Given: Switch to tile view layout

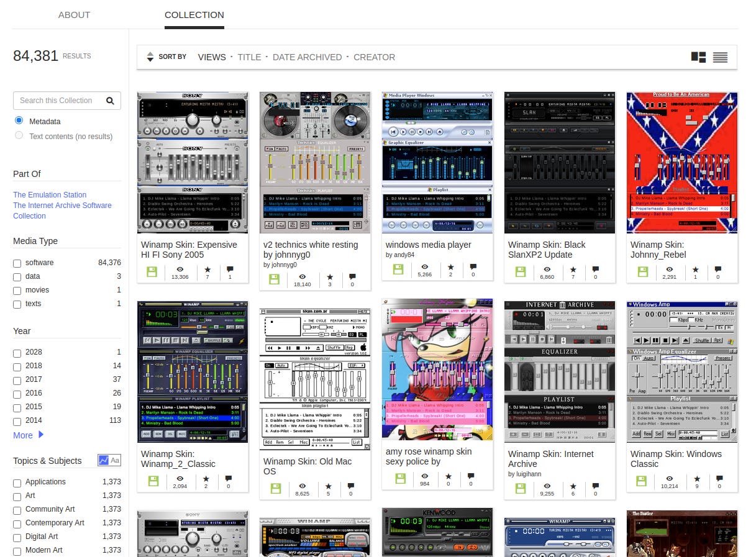Looking at the screenshot, I should pos(698,57).
